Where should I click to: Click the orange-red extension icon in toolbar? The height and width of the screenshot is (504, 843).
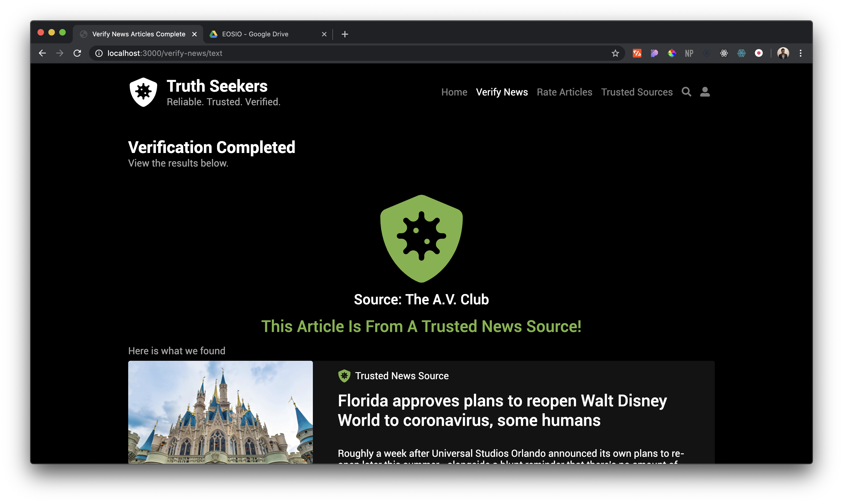pyautogui.click(x=637, y=53)
